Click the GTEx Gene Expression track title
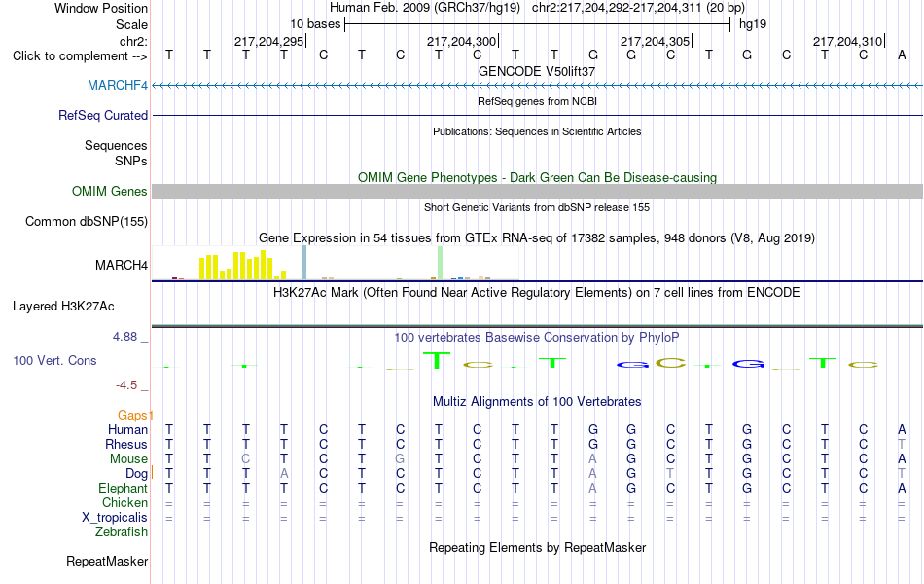This screenshot has width=924, height=584. pos(537,237)
